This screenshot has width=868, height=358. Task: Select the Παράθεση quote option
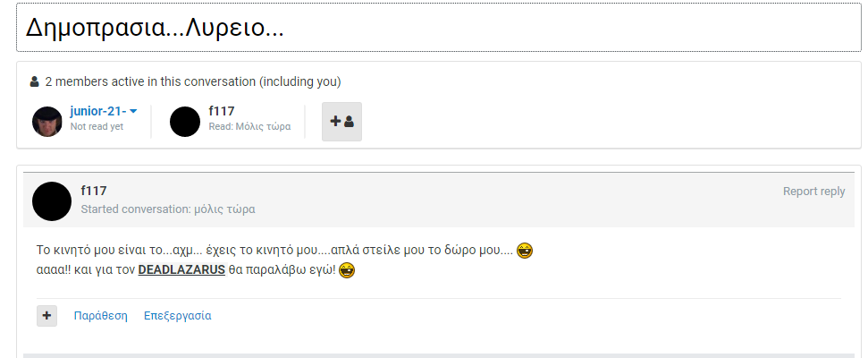click(101, 316)
